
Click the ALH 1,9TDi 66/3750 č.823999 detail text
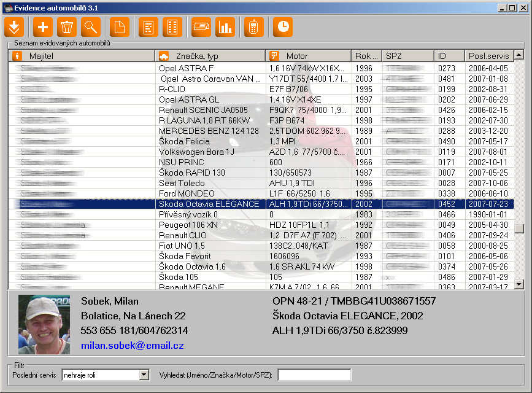340,330
